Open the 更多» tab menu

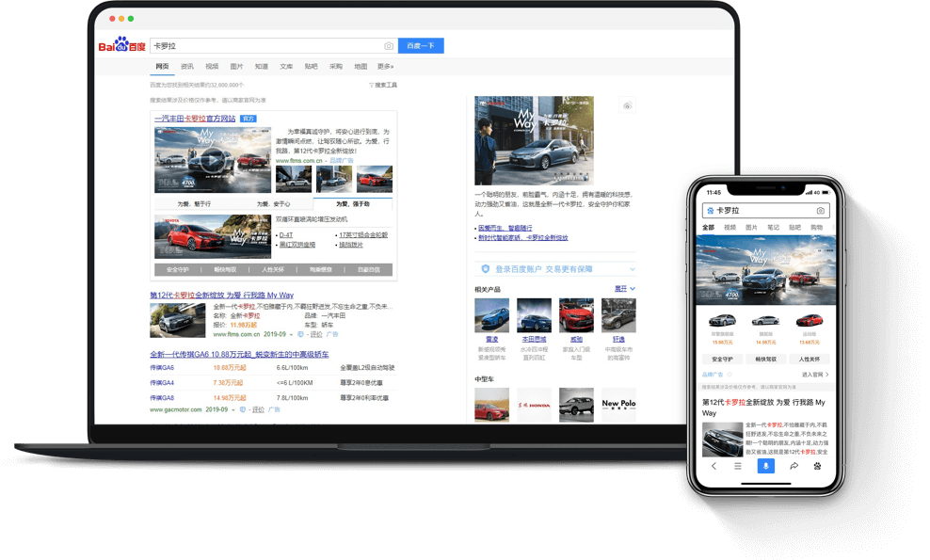[x=385, y=67]
